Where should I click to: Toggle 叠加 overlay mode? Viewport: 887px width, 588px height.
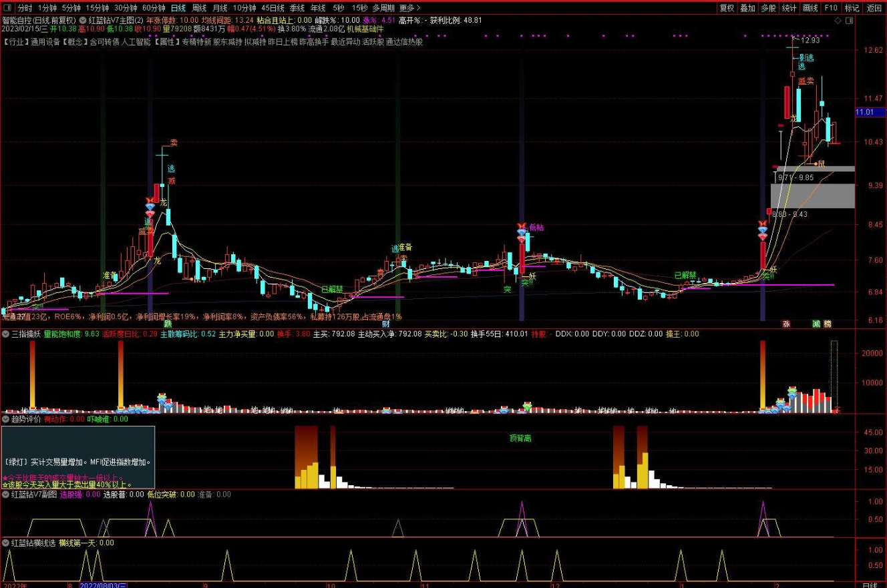pyautogui.click(x=748, y=8)
